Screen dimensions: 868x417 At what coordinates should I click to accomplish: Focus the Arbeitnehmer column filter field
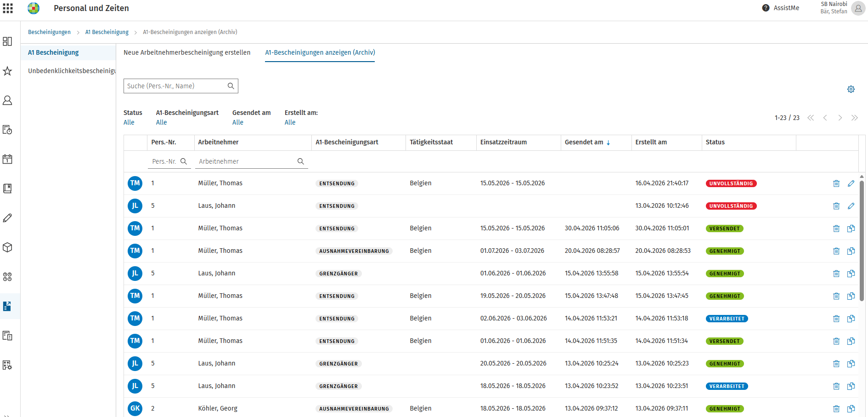tap(252, 161)
